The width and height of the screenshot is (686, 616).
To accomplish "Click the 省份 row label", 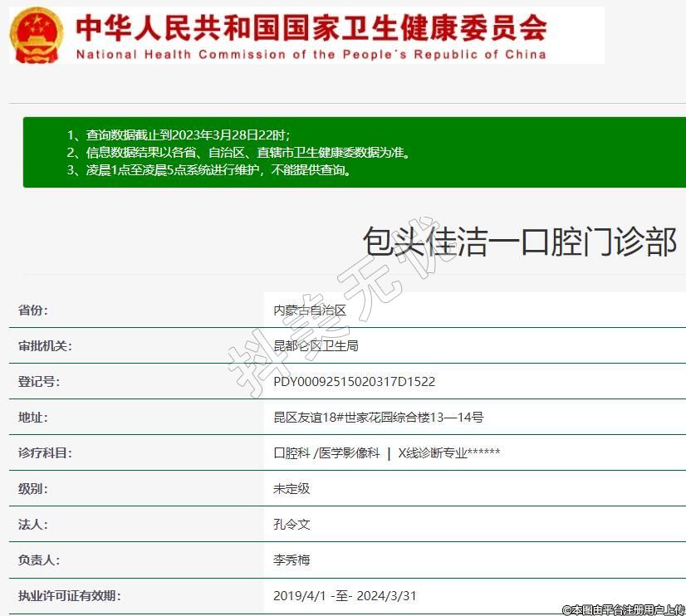I will pos(33,310).
